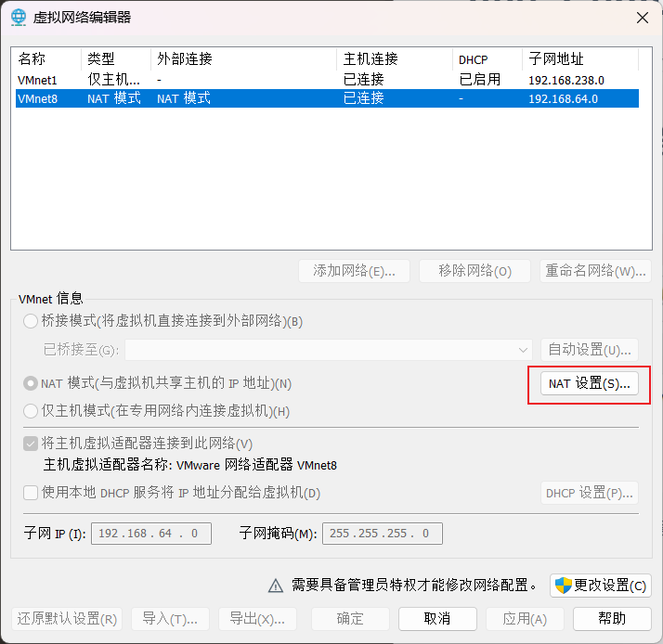
Task: Click 已连接 host cell in VMnet1 row
Action: pos(364,80)
